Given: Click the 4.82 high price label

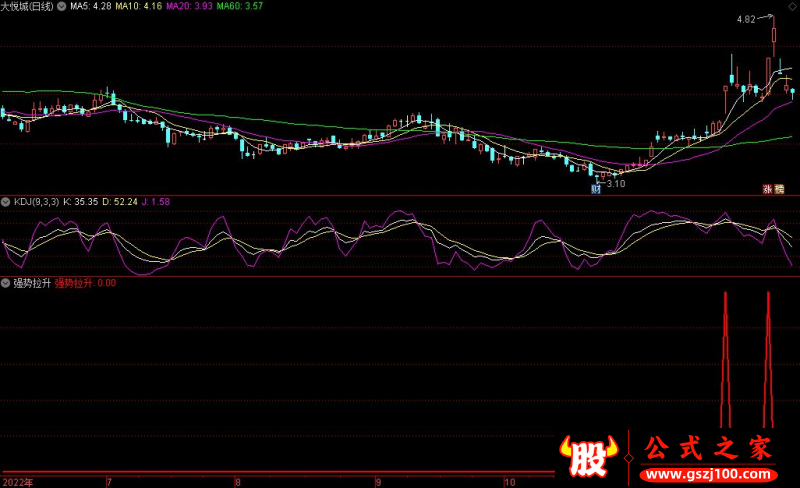Looking at the screenshot, I should [x=746, y=19].
